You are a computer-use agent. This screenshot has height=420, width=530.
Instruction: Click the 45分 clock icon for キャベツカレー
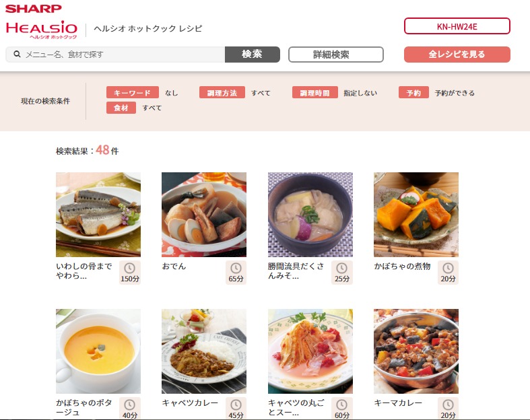[236, 405]
